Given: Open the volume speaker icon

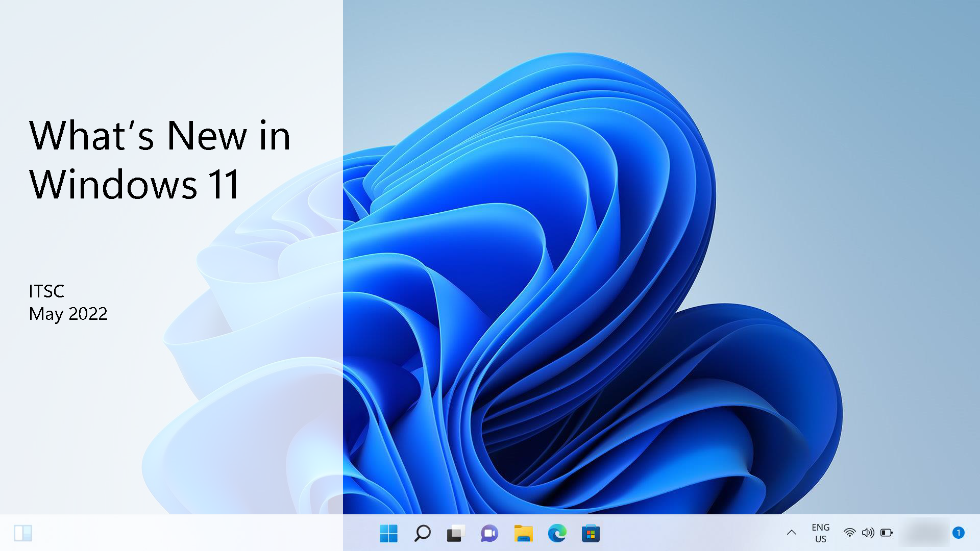Looking at the screenshot, I should (868, 533).
